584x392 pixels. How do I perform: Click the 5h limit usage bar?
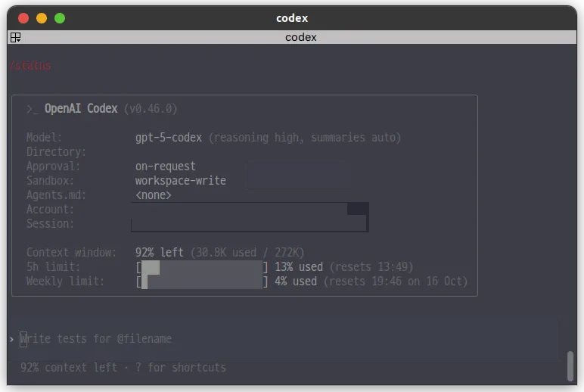tap(201, 267)
